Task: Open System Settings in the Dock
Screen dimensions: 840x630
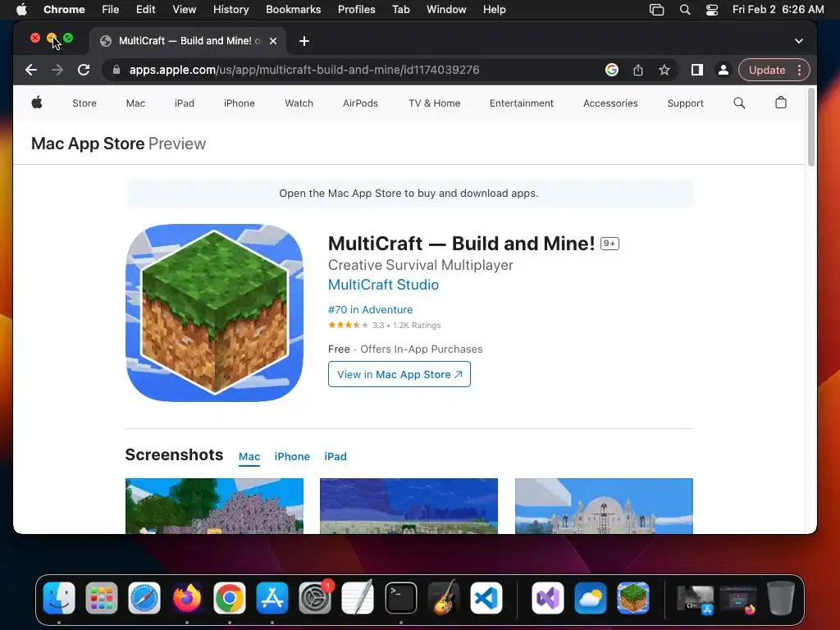Action: coord(315,598)
